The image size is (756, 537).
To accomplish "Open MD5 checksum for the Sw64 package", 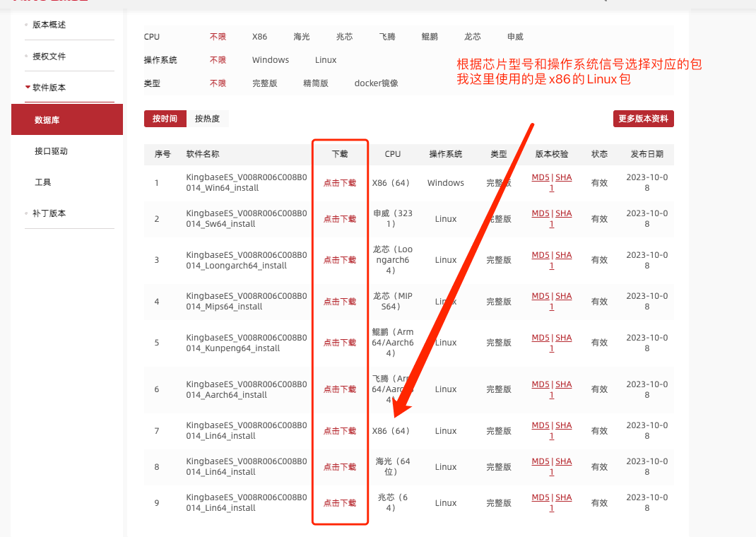I will pos(540,213).
